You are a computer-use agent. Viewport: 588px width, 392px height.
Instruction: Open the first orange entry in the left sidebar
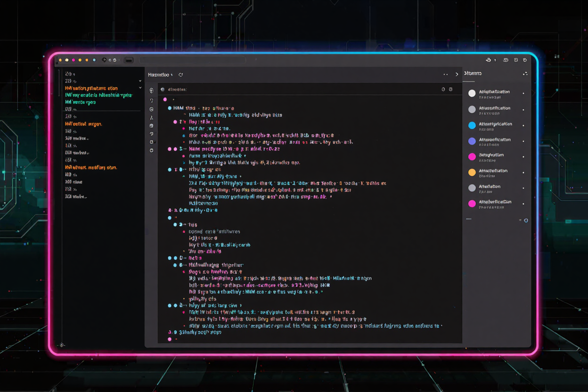(91, 88)
